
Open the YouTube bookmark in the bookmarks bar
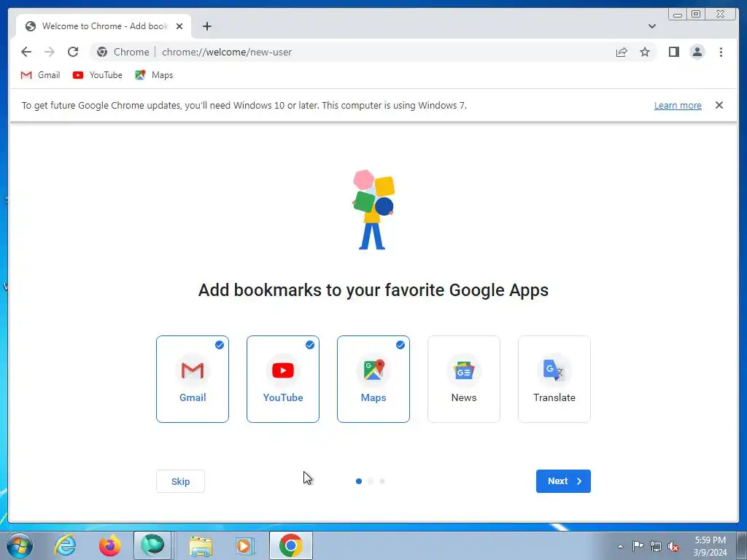(98, 75)
